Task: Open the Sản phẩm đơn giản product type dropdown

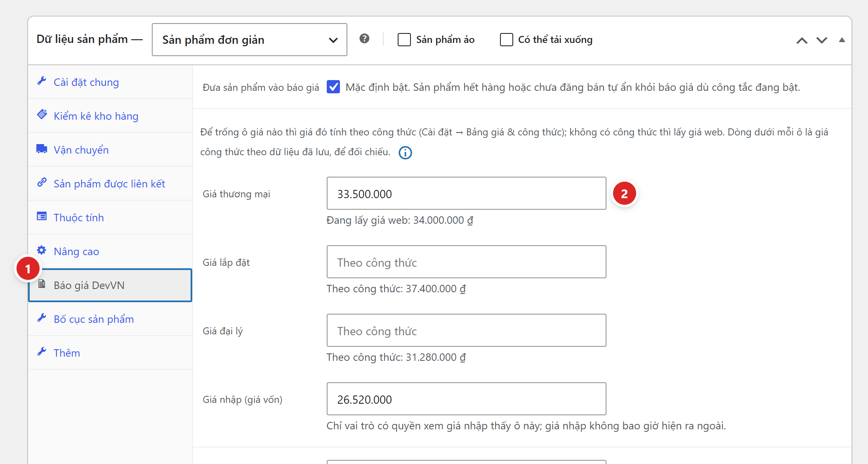Action: coord(250,40)
